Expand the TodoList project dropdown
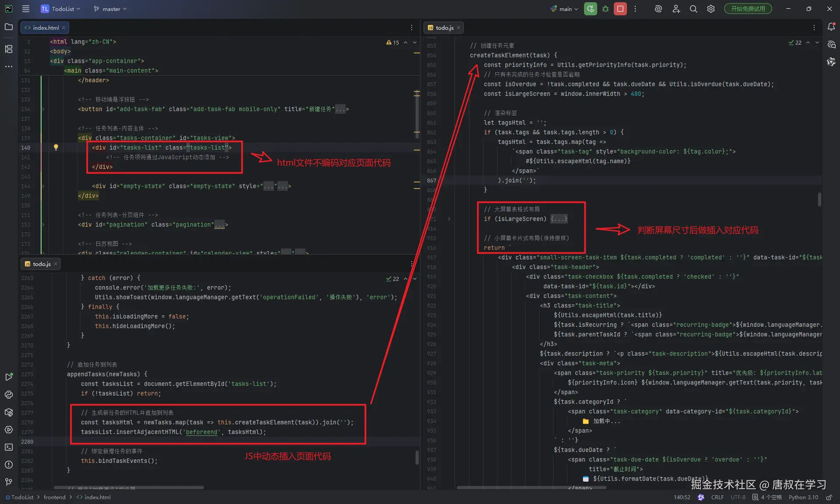This screenshot has width=840, height=504. 61,9
